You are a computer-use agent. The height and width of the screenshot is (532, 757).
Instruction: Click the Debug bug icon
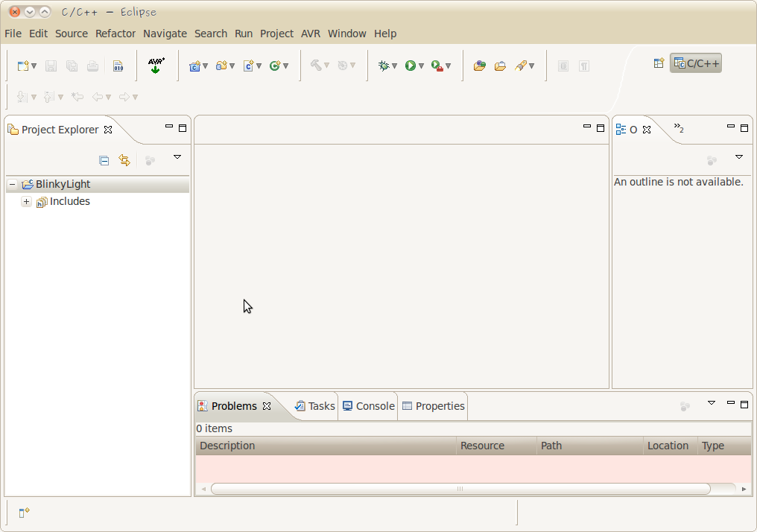pyautogui.click(x=384, y=66)
